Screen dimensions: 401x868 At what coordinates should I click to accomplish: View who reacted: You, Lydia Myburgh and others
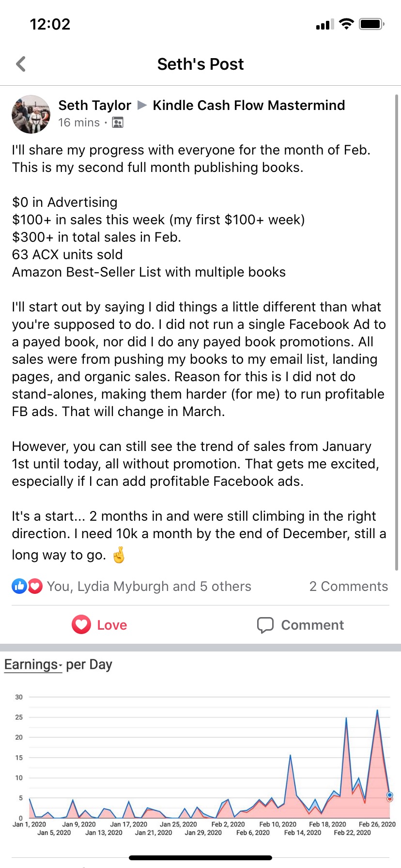(x=149, y=587)
